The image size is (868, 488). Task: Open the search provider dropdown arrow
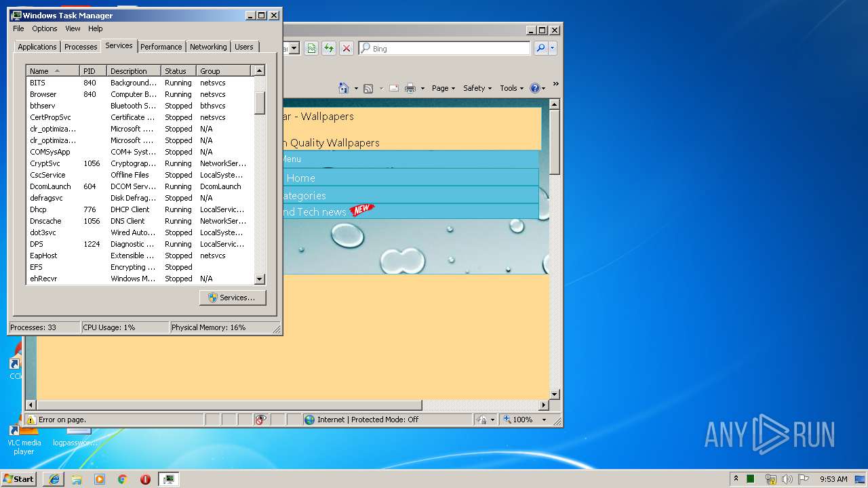(x=553, y=48)
